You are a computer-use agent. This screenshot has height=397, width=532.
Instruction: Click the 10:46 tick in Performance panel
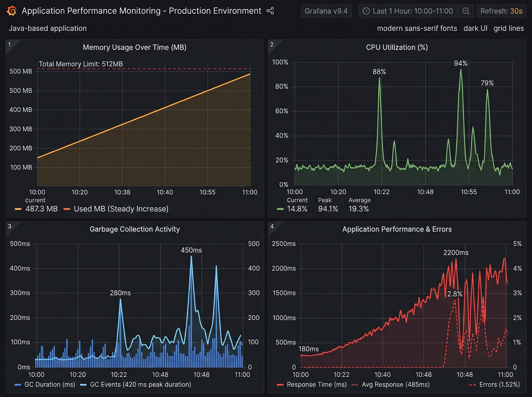[x=423, y=375]
